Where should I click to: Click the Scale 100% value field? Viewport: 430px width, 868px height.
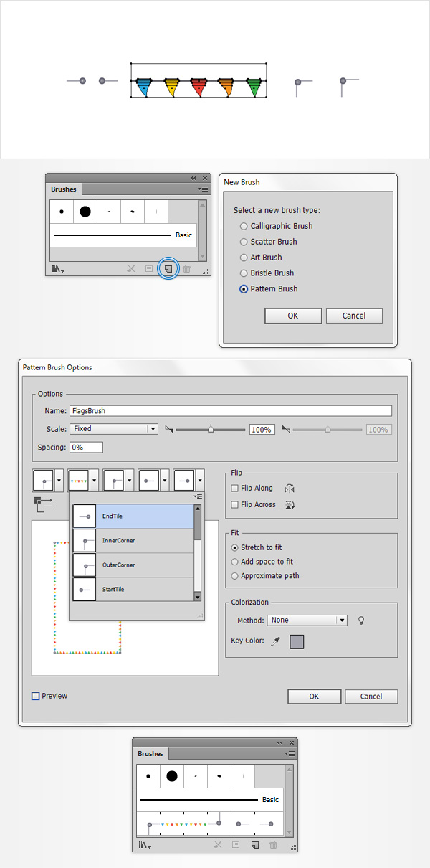coord(262,430)
